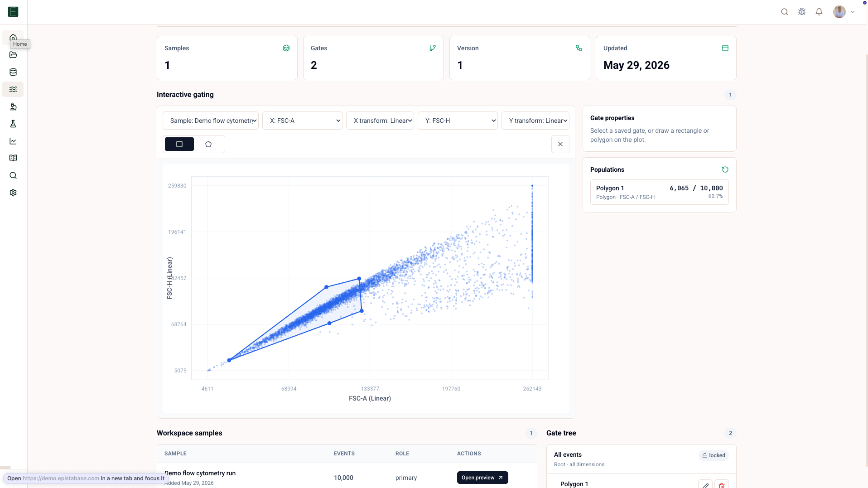This screenshot has width=868, height=488.
Task: Click the May 29, 2026 updated date
Action: click(x=636, y=65)
